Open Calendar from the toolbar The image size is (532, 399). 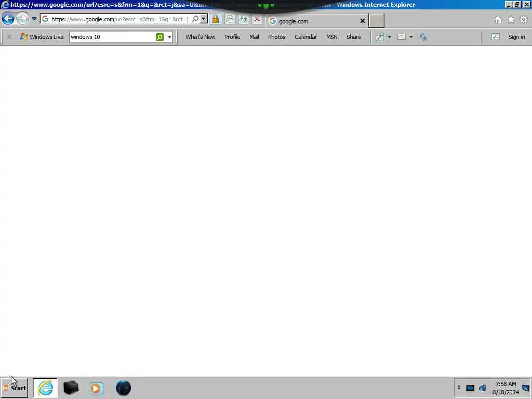pyautogui.click(x=305, y=37)
